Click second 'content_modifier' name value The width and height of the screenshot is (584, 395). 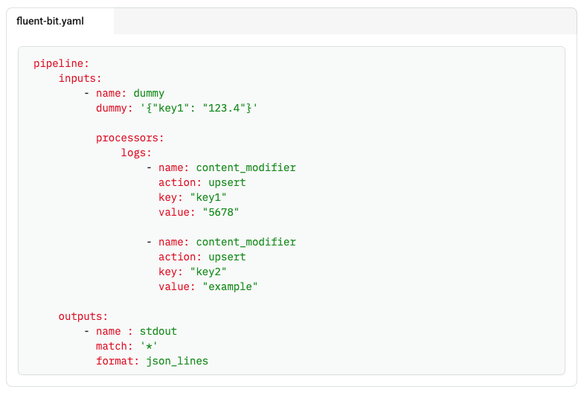(x=246, y=242)
